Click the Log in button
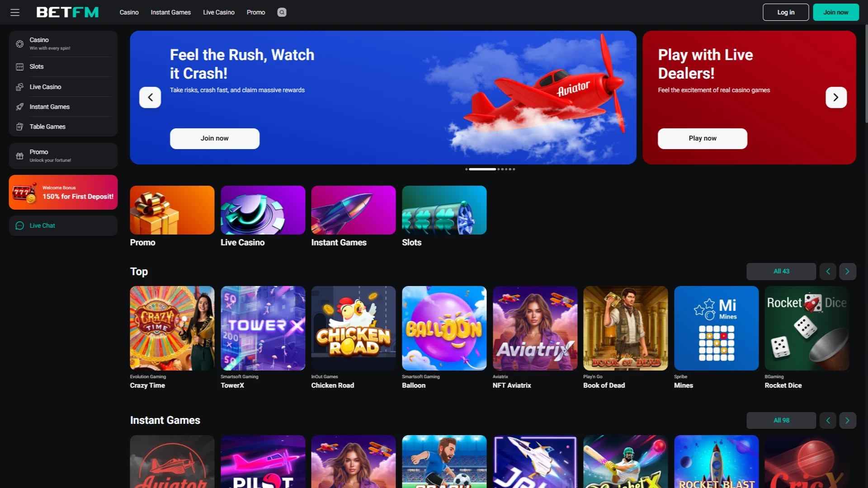Image resolution: width=868 pixels, height=488 pixels. [x=785, y=12]
